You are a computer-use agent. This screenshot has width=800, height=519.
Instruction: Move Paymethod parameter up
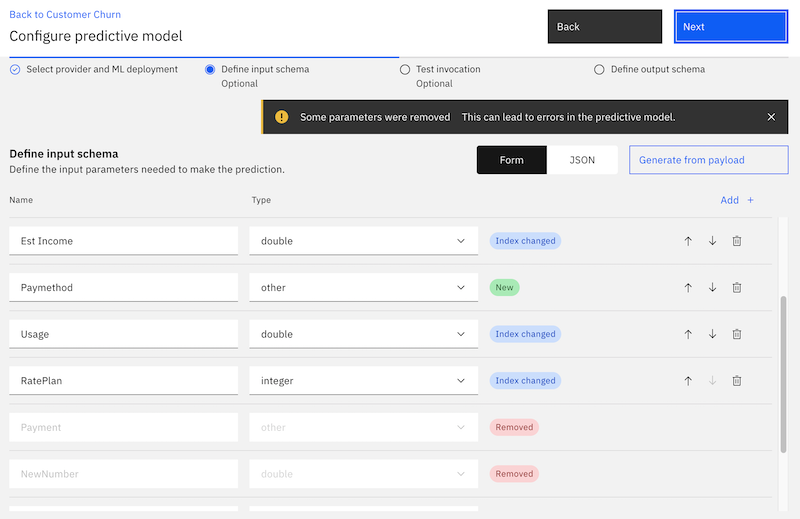tap(688, 287)
